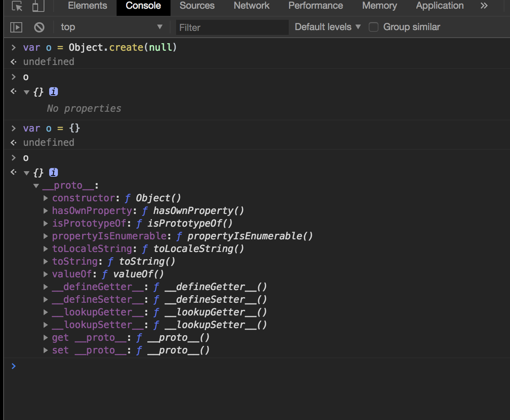Clear the console with the ban icon
The height and width of the screenshot is (420, 510).
click(39, 27)
